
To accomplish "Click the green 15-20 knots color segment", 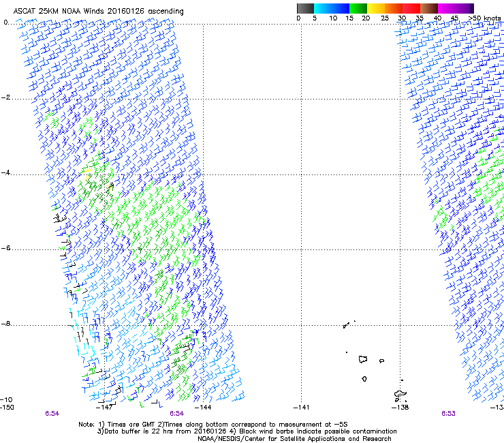I will [358, 8].
